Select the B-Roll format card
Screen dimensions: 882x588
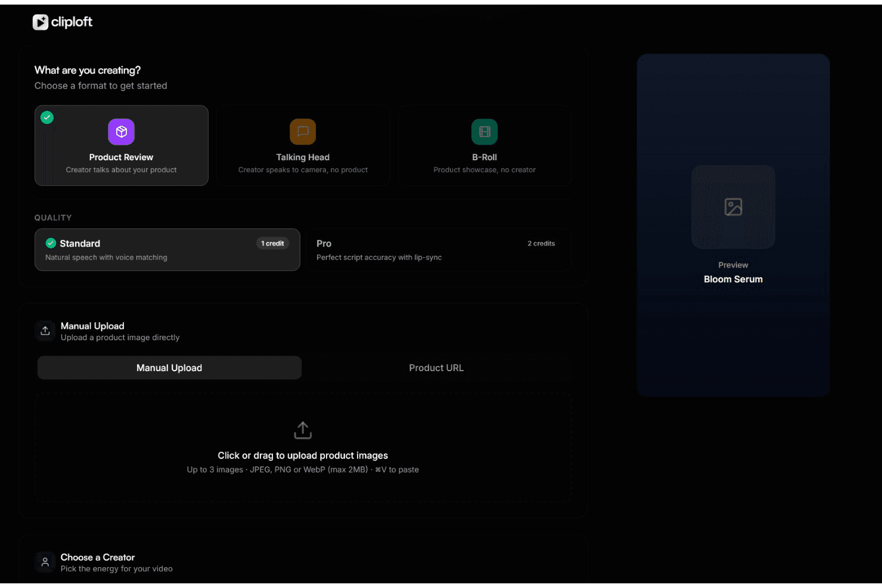[485, 145]
